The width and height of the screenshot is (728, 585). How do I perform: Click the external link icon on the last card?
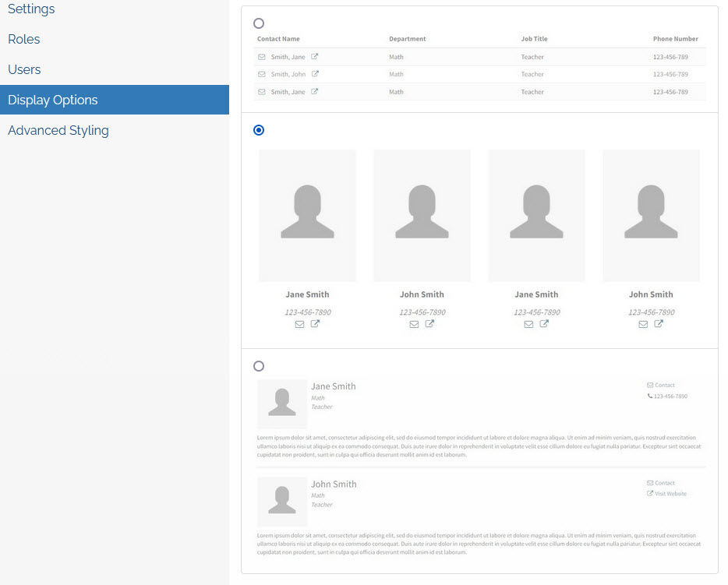(659, 324)
